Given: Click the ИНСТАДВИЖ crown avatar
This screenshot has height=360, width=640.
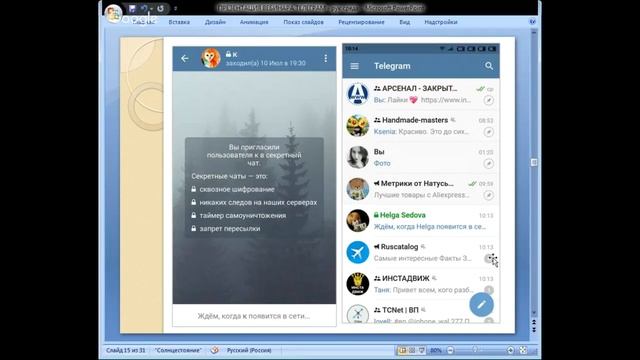Looking at the screenshot, I should tap(358, 284).
